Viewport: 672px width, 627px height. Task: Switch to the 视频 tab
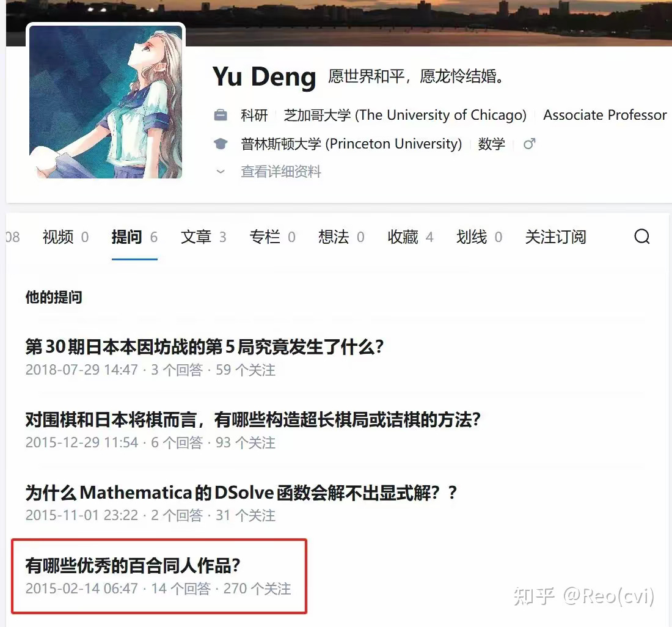pyautogui.click(x=65, y=237)
